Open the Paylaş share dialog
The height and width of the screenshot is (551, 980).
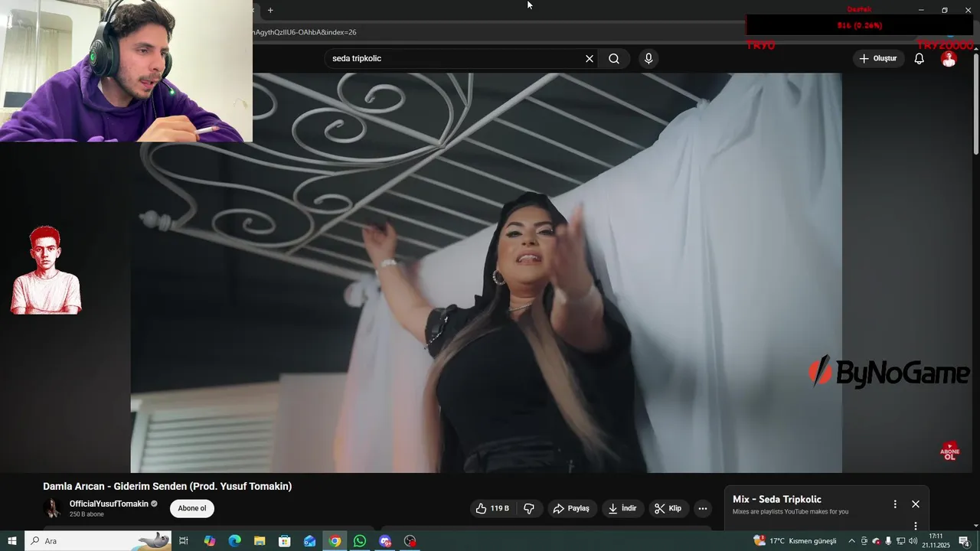pyautogui.click(x=571, y=508)
